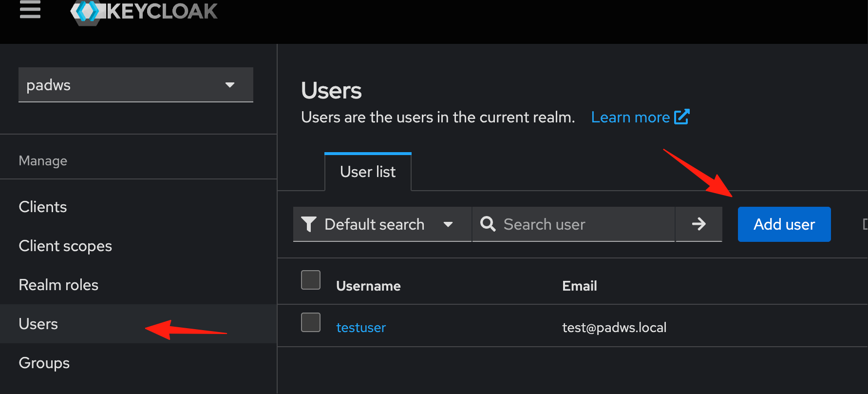Submit search with arrow button
Viewport: 868px width, 394px height.
click(x=698, y=224)
